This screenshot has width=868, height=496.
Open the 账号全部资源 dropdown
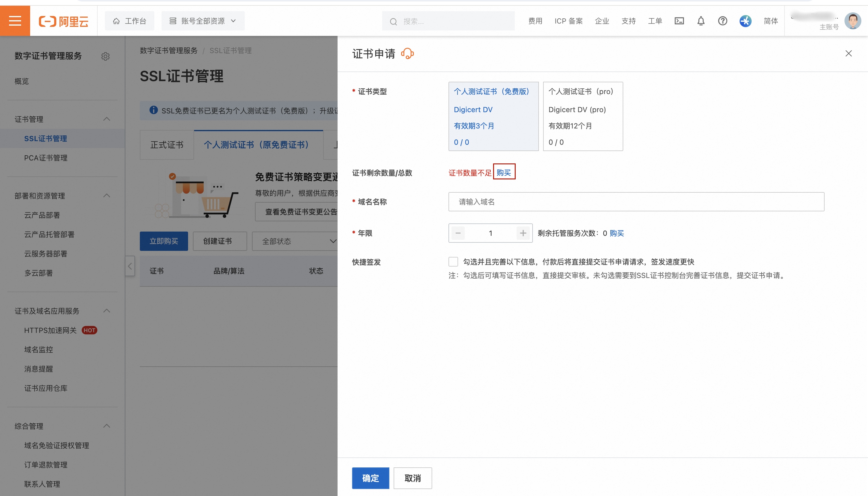[203, 21]
